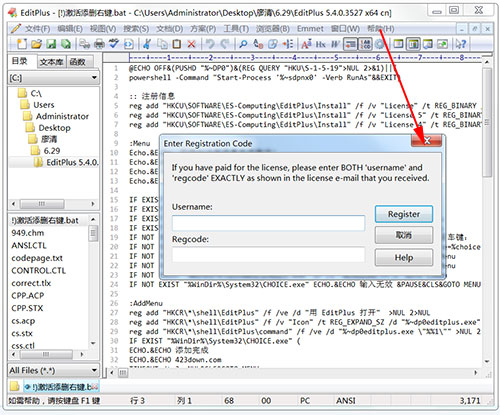Click the Cut scissors icon
500x415 pixels.
[x=147, y=44]
